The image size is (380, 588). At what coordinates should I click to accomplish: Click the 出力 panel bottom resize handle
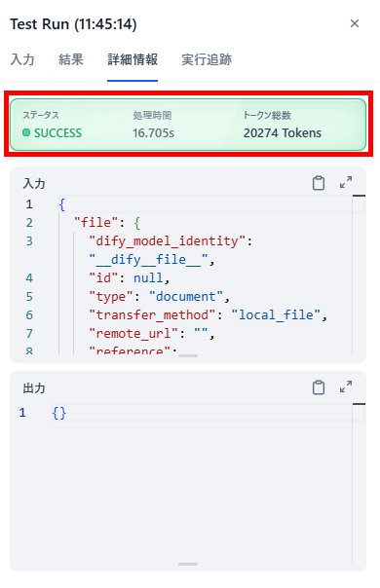tap(188, 564)
